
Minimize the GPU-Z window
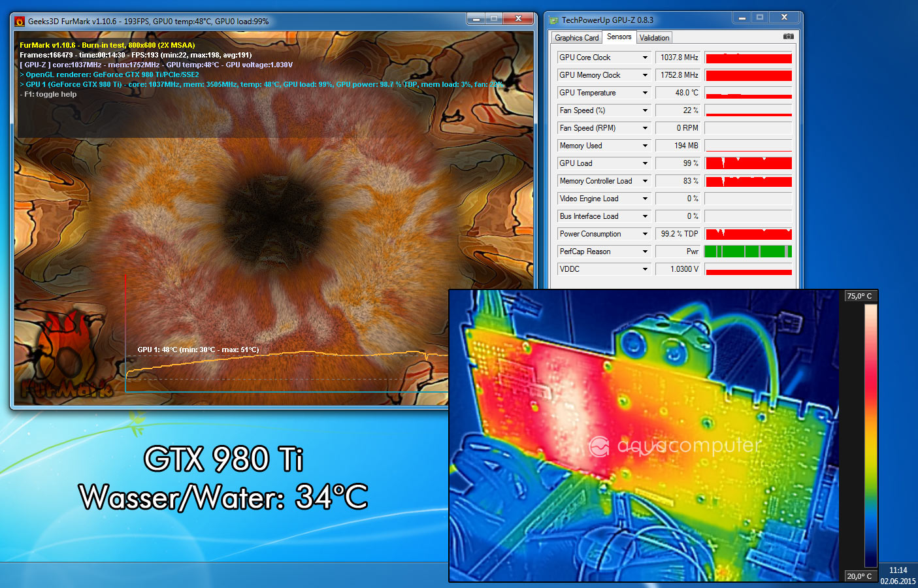(x=742, y=18)
